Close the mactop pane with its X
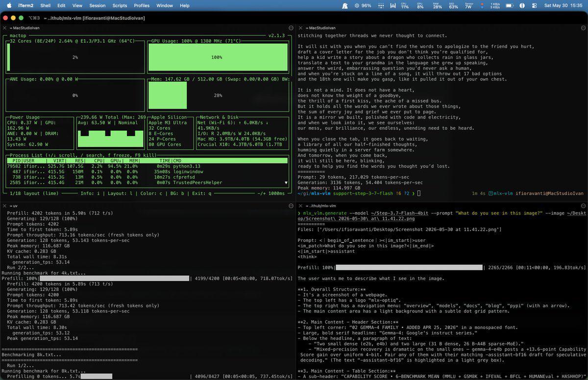This screenshot has height=380, width=588. pos(4,28)
